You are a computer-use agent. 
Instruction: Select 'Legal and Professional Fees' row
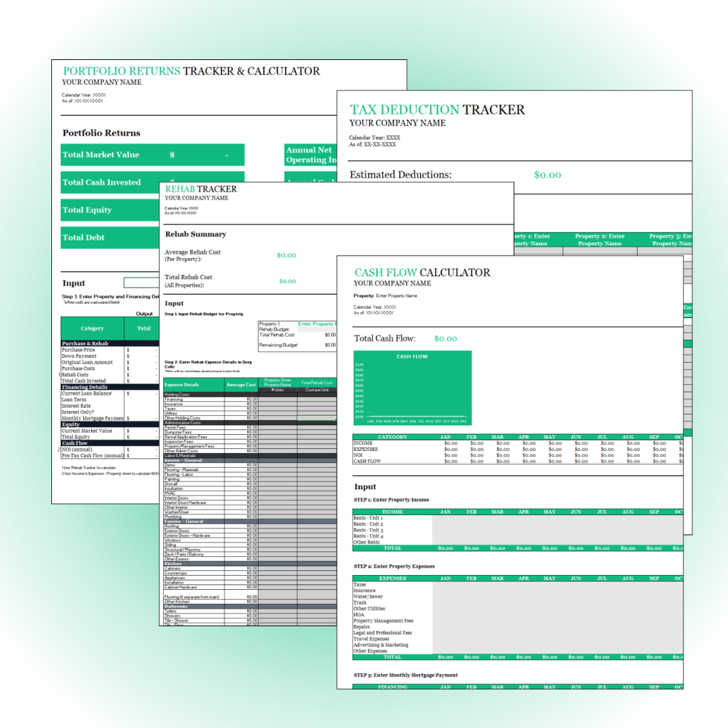(x=518, y=633)
